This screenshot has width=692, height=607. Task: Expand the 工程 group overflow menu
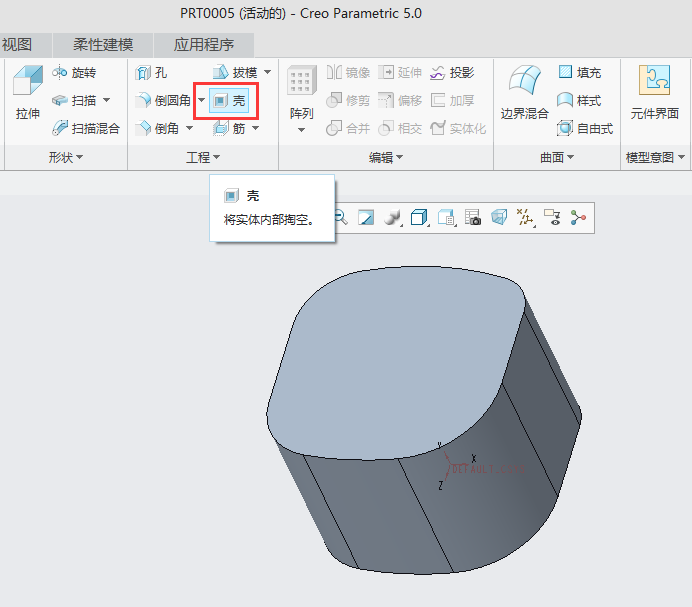tap(203, 157)
